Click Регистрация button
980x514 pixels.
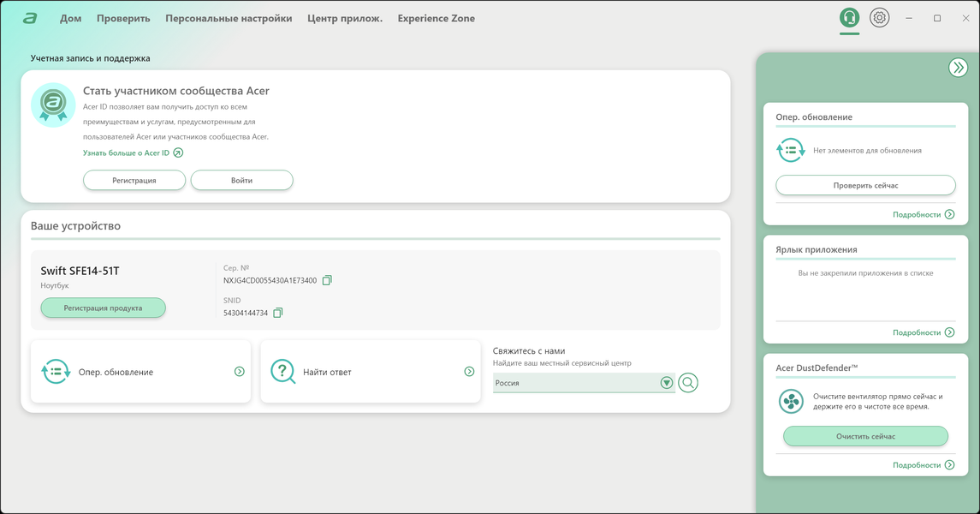[x=134, y=180]
